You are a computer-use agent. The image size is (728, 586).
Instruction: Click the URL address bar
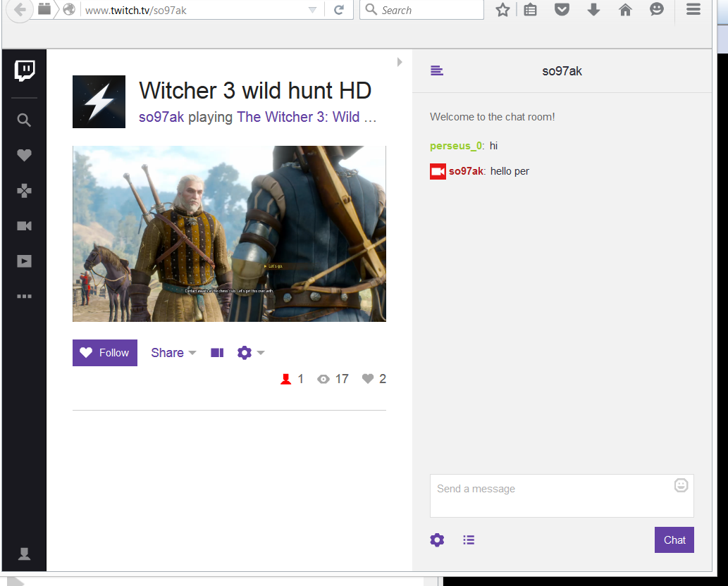click(x=195, y=10)
